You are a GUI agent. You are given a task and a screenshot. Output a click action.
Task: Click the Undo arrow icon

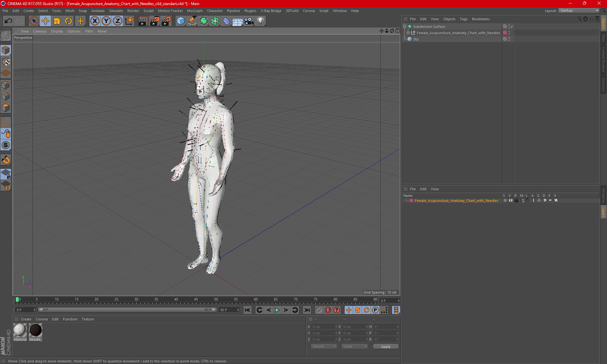pos(9,21)
